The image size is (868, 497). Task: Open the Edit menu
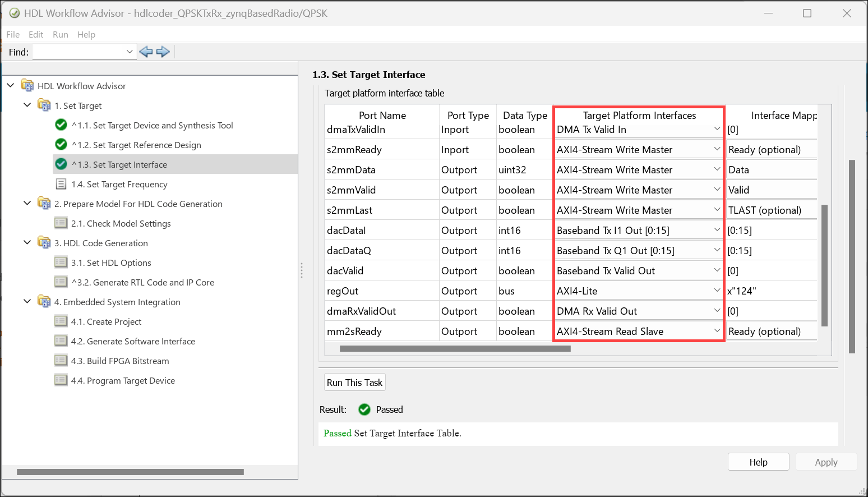click(36, 34)
